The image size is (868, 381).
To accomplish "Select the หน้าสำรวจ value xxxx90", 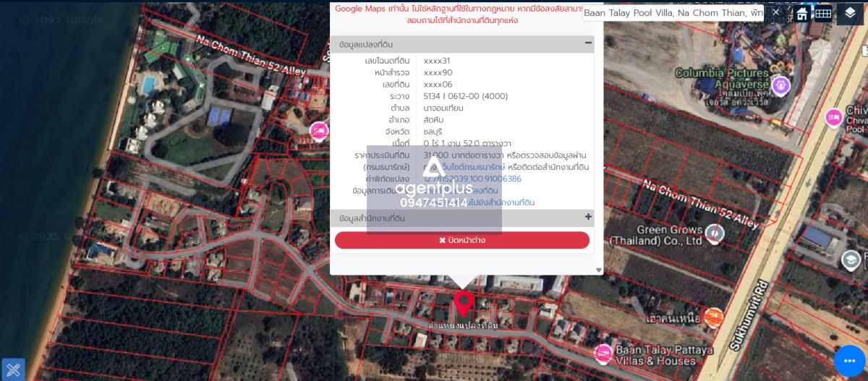I will click(x=438, y=72).
